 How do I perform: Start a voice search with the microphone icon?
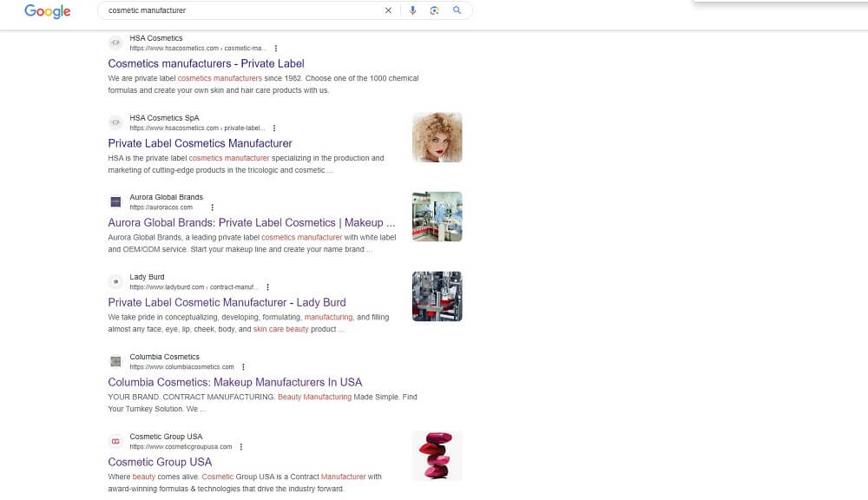point(412,10)
